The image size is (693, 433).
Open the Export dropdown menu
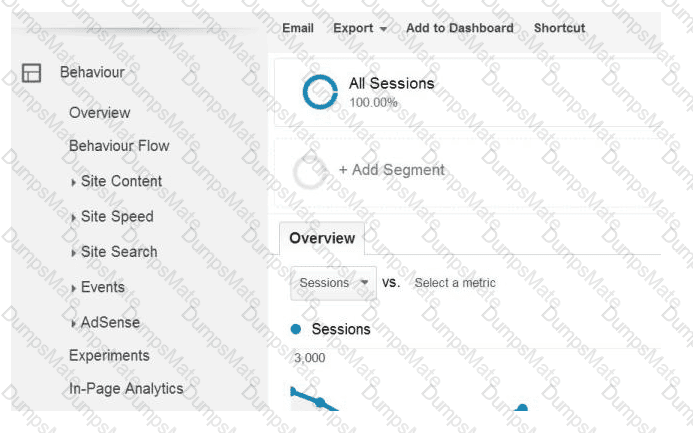360,28
